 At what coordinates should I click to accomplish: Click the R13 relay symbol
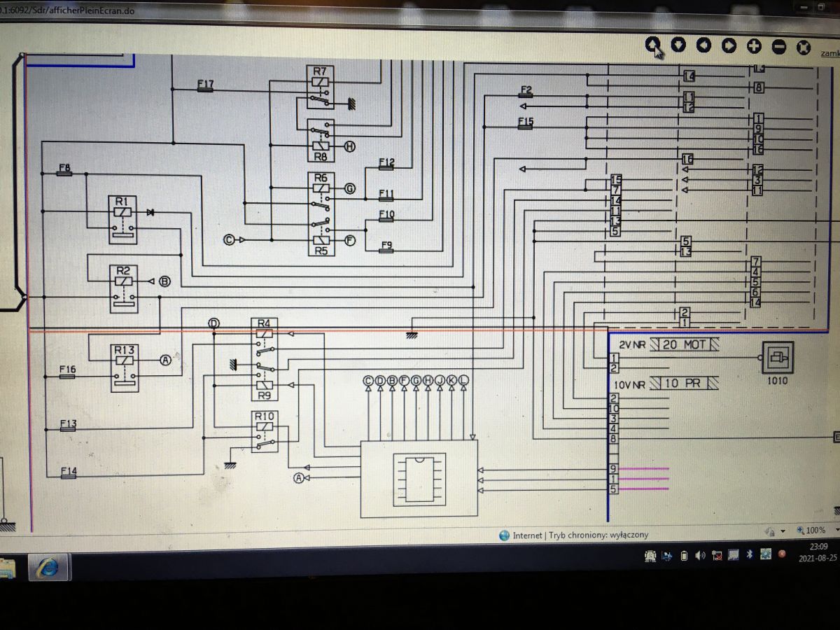[124, 367]
